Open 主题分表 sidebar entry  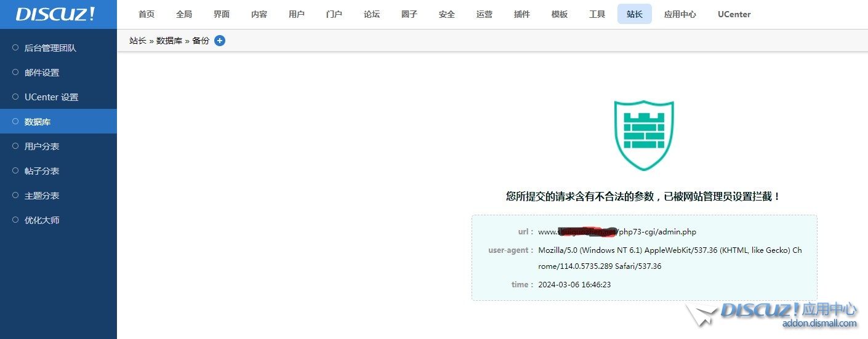click(42, 196)
